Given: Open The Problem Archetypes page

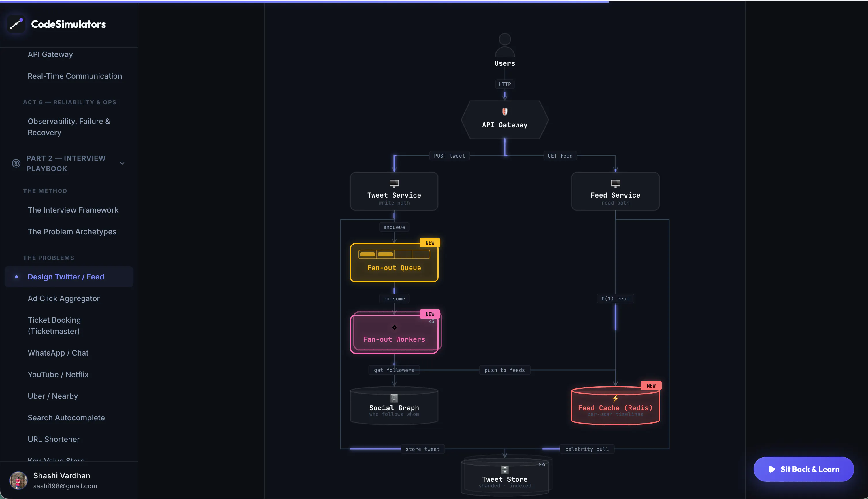Looking at the screenshot, I should (x=72, y=232).
